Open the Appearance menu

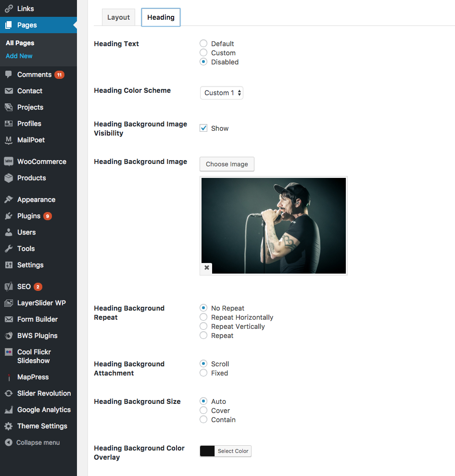(x=36, y=200)
